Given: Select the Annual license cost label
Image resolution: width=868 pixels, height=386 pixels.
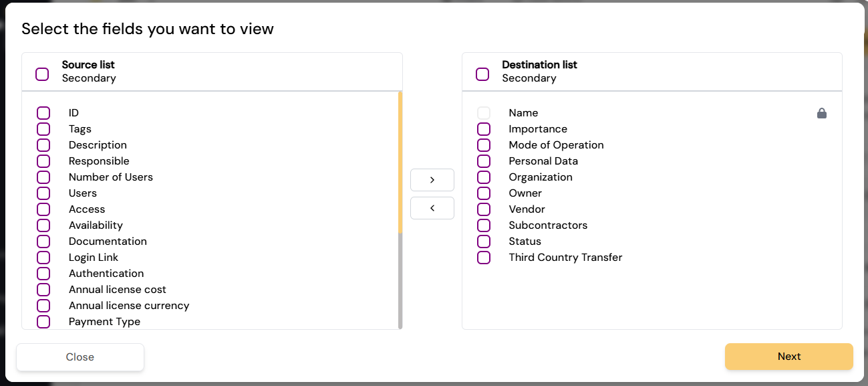Looking at the screenshot, I should [x=118, y=290].
